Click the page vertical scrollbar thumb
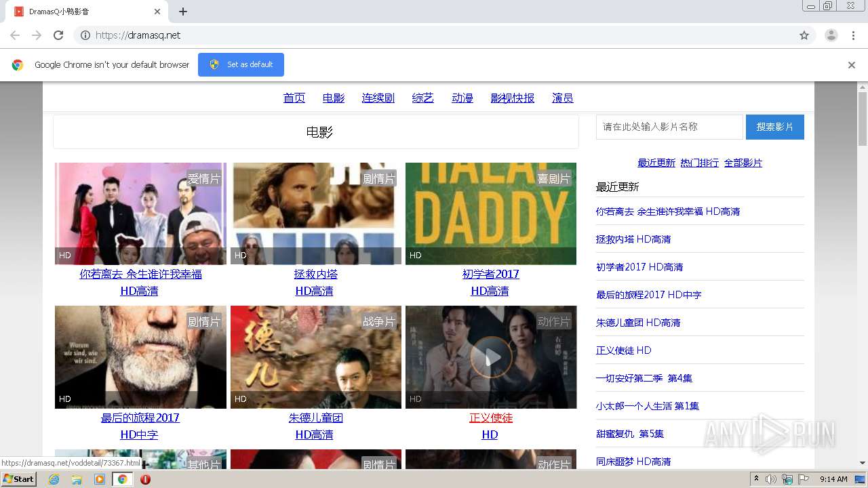The width and height of the screenshot is (868, 488). pos(863,119)
